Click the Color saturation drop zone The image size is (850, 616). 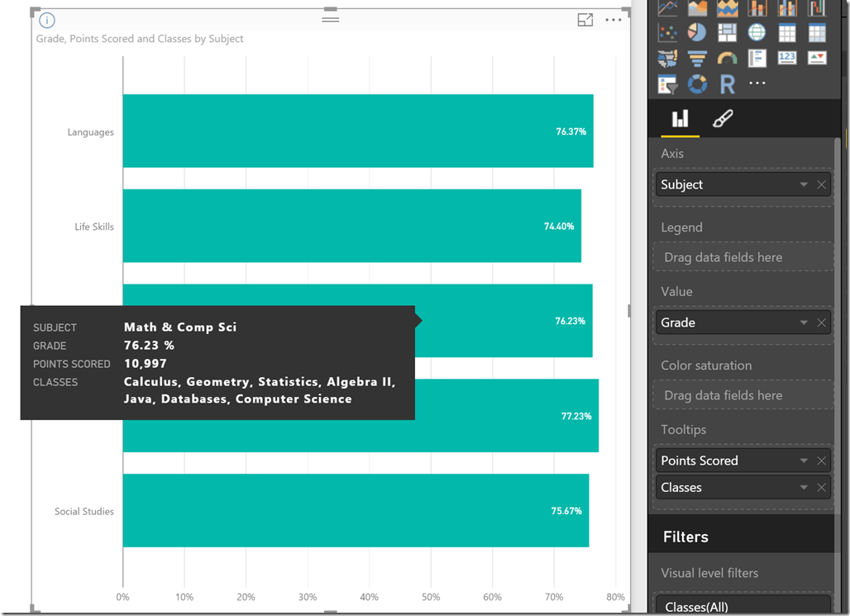pos(743,395)
